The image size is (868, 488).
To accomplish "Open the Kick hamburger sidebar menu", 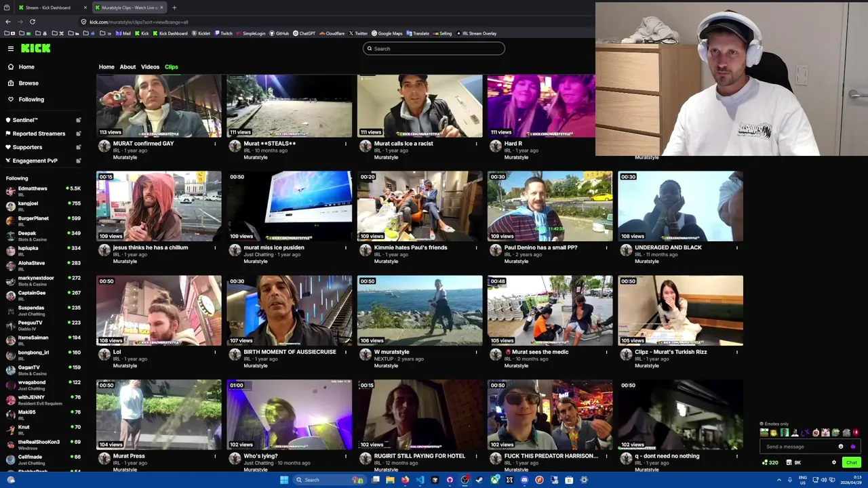I will [x=11, y=48].
